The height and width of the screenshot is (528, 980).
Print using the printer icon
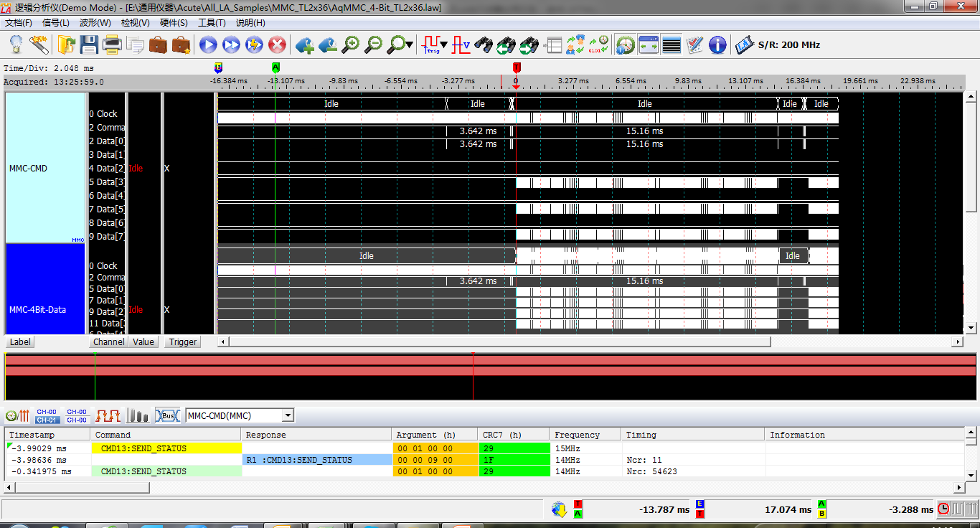[112, 45]
